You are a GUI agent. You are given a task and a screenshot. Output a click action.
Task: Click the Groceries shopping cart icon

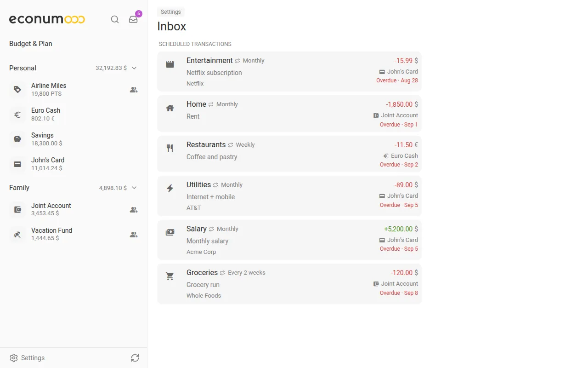[x=170, y=276]
